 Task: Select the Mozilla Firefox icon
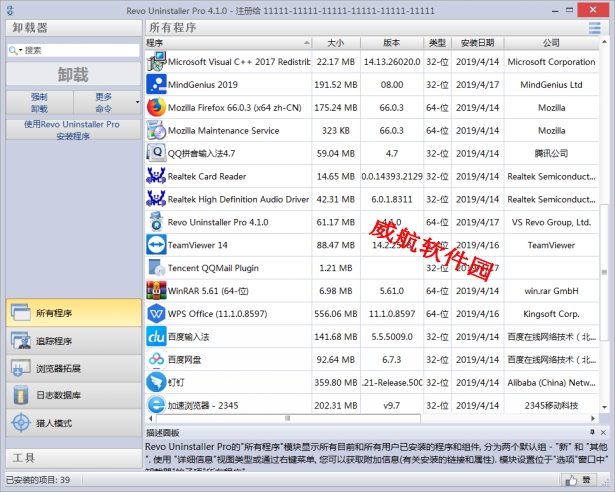point(156,108)
